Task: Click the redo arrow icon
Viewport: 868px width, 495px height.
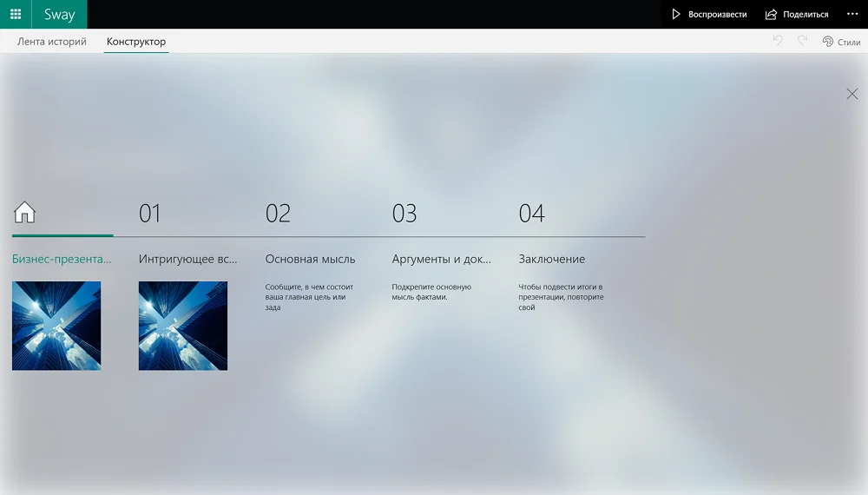Action: (x=802, y=41)
